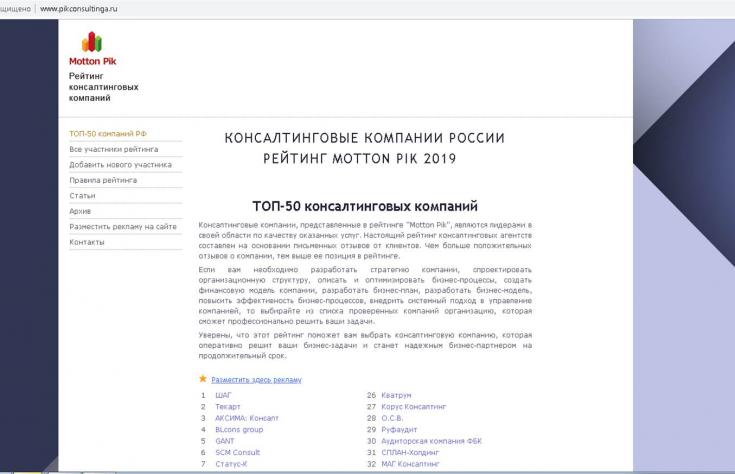The image size is (735, 474).
Task: Open Правила рейтинга section
Action: [103, 180]
